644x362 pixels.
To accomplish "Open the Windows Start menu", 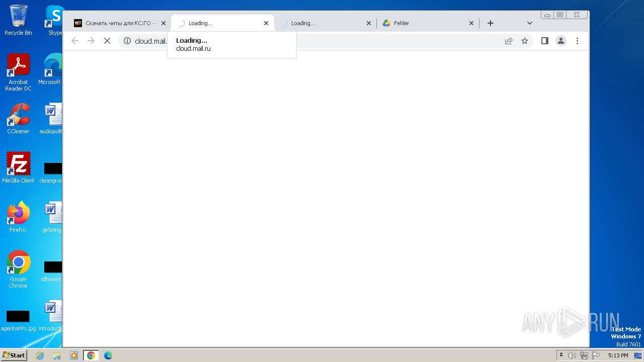I will pos(14,355).
